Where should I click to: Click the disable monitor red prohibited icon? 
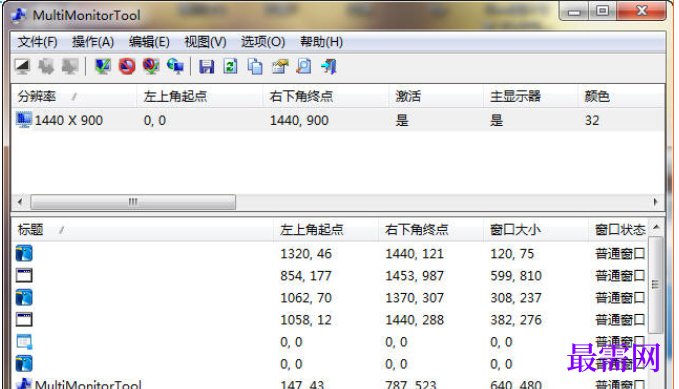[127, 66]
